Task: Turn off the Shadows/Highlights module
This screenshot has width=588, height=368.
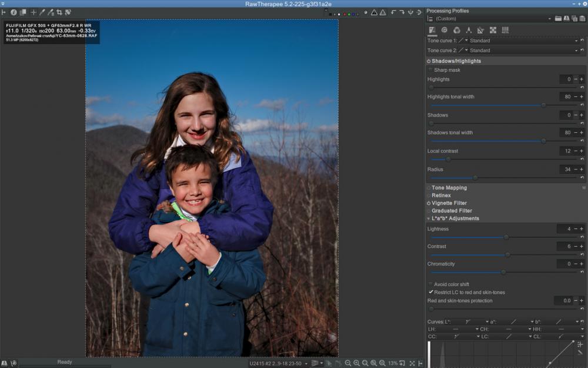Action: tap(429, 61)
